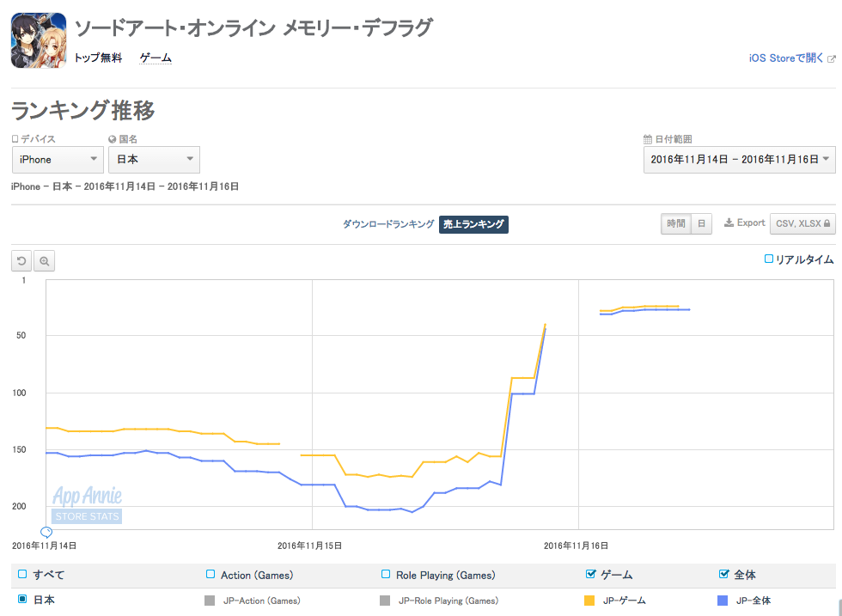Click the external link icon beside iOS Store

tap(832, 58)
